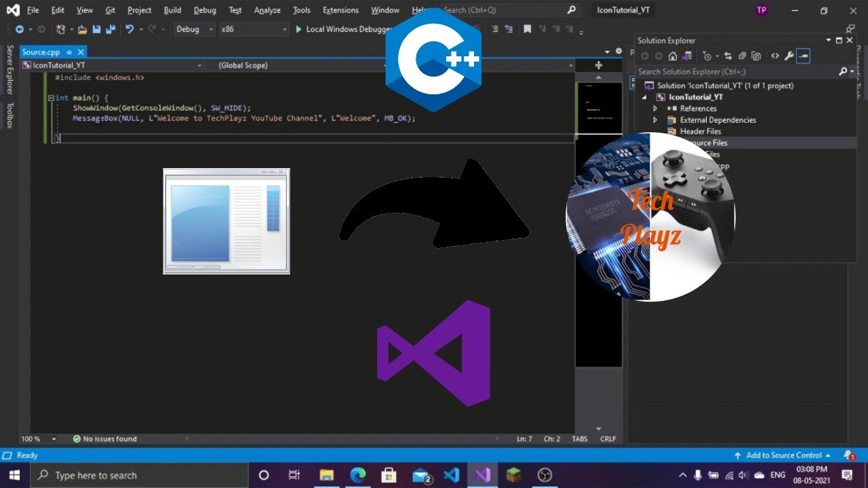Click the Home icon in Solution Explorer
Screen dimensions: 868x488
673,56
